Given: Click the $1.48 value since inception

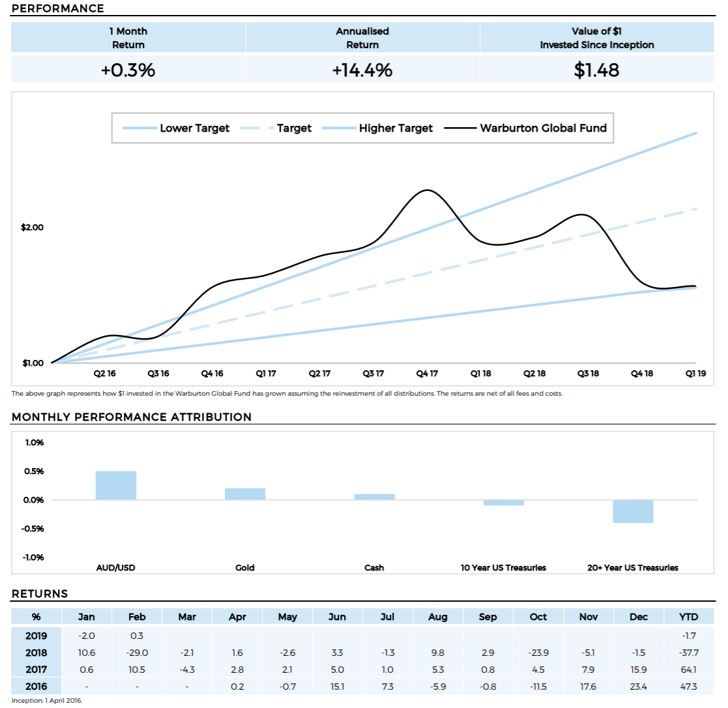Looking at the screenshot, I should coord(596,70).
